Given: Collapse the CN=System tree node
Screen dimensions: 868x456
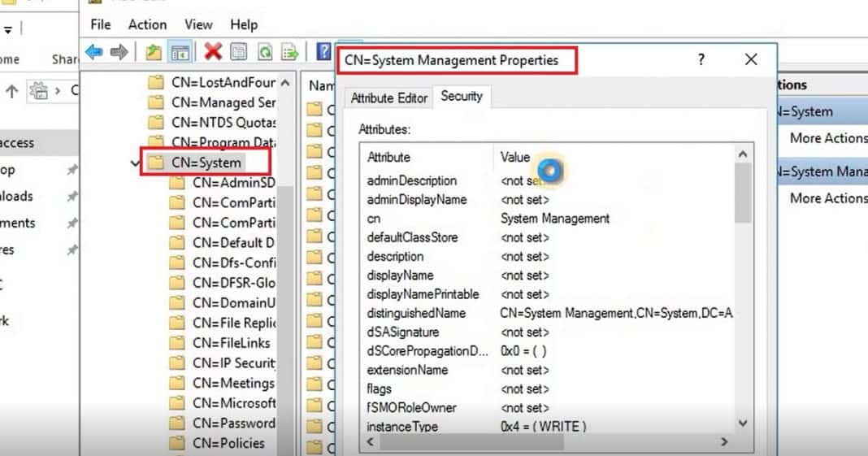Looking at the screenshot, I should pyautogui.click(x=134, y=163).
